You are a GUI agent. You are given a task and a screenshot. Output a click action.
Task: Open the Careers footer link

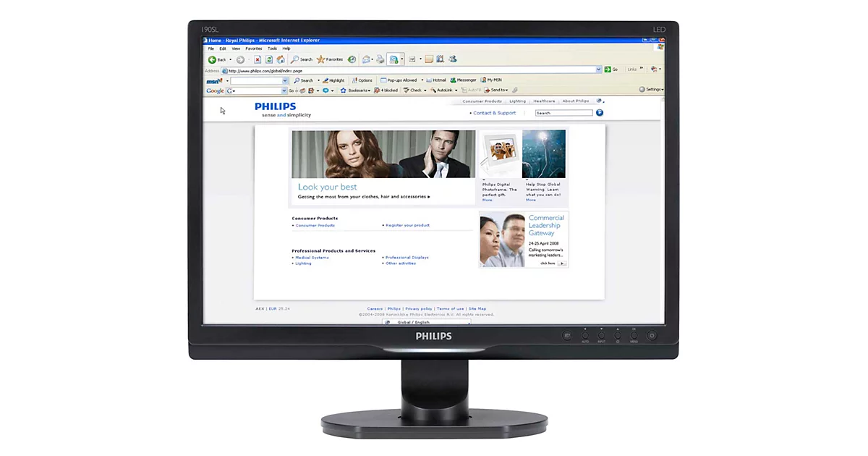pos(375,309)
